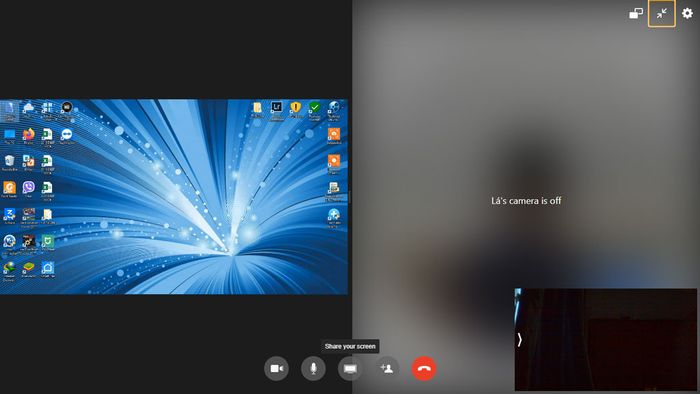Viewport: 700px width, 394px height.
Task: Toggle the video camera button in call controls
Action: [x=276, y=369]
